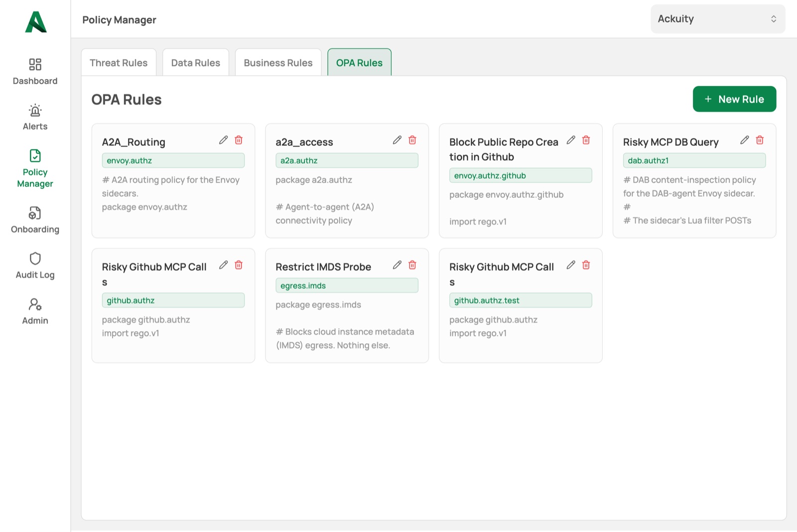Click the '# Agent-to-agent (A2A) connectivity policy' text
Viewport: 797px width, 532px height.
(325, 213)
